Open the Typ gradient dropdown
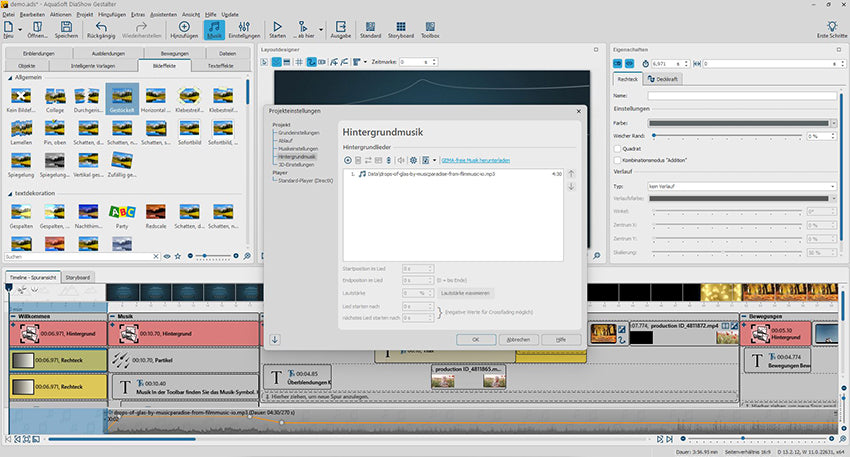850x457 pixels. click(744, 186)
